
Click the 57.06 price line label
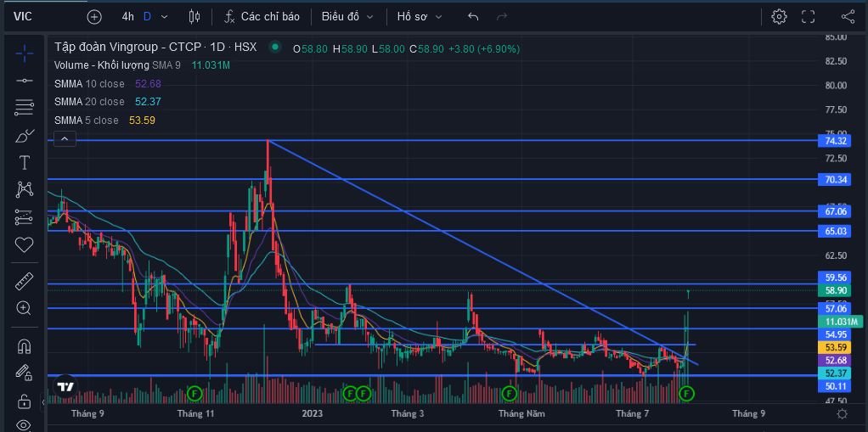click(836, 308)
